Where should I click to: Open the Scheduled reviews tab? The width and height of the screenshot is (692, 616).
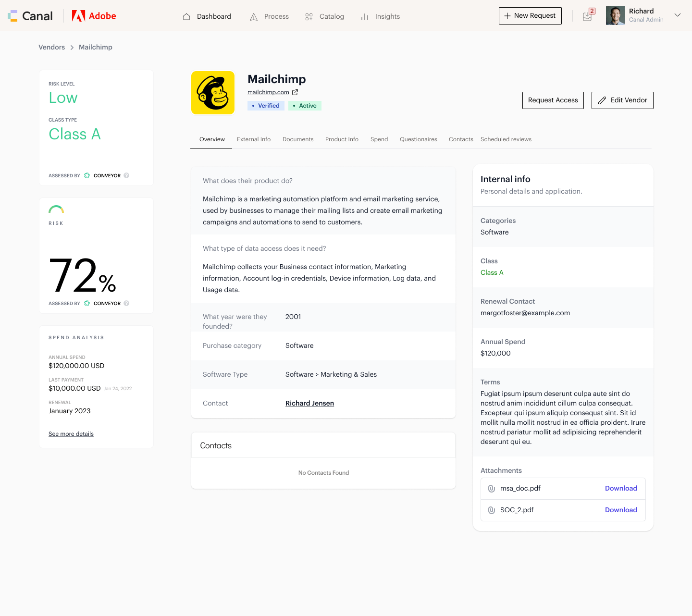click(x=506, y=139)
